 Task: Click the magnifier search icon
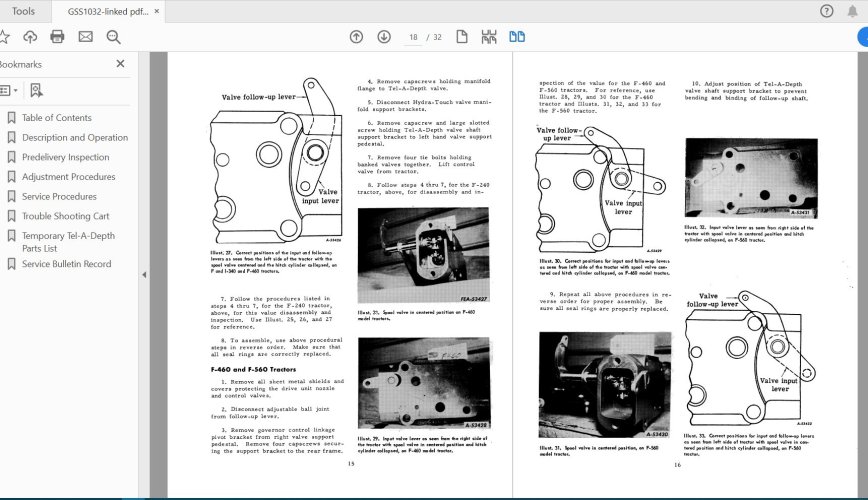click(113, 37)
